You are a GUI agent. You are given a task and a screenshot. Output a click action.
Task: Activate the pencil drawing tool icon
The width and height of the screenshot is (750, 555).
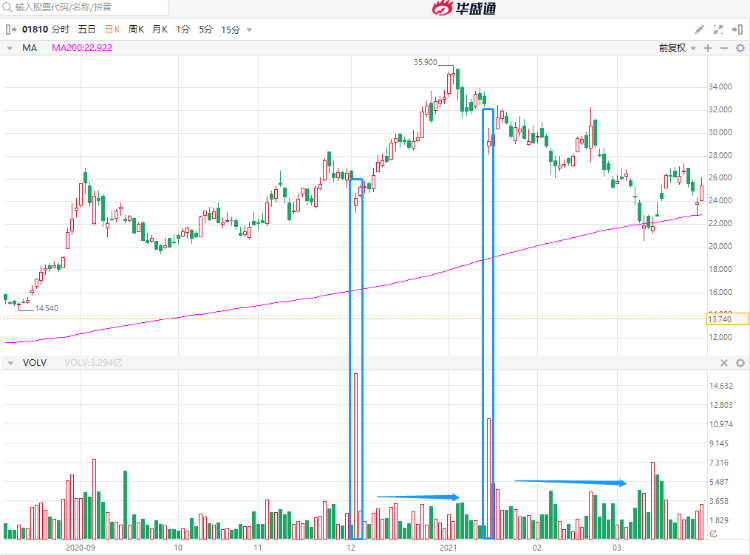click(699, 30)
